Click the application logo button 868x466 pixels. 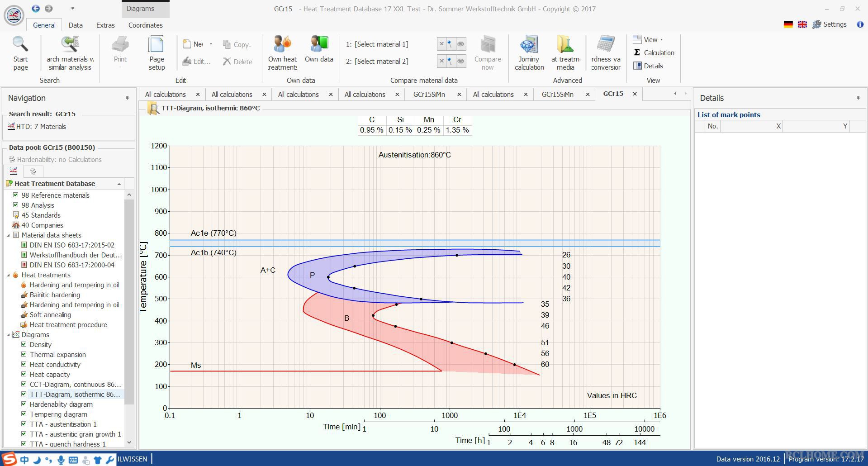tap(14, 15)
